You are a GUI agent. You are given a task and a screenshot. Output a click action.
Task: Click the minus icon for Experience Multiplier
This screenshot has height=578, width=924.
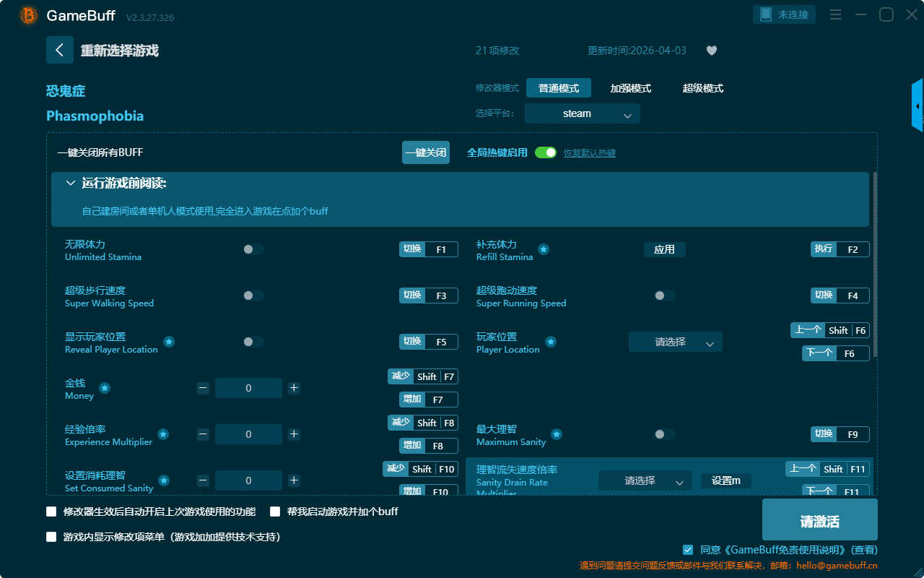pos(203,434)
